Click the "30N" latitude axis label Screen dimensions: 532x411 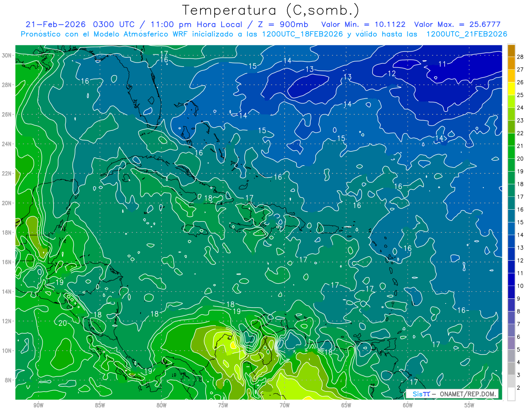(x=7, y=55)
